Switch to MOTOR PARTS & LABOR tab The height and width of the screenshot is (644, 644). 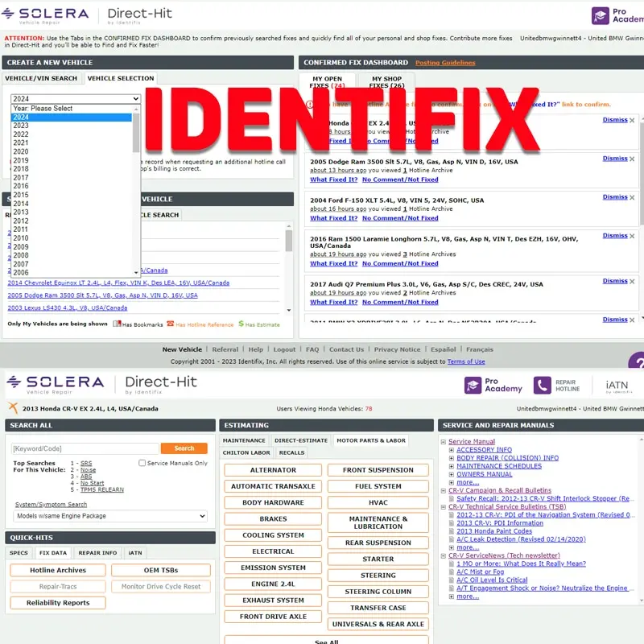[371, 440]
